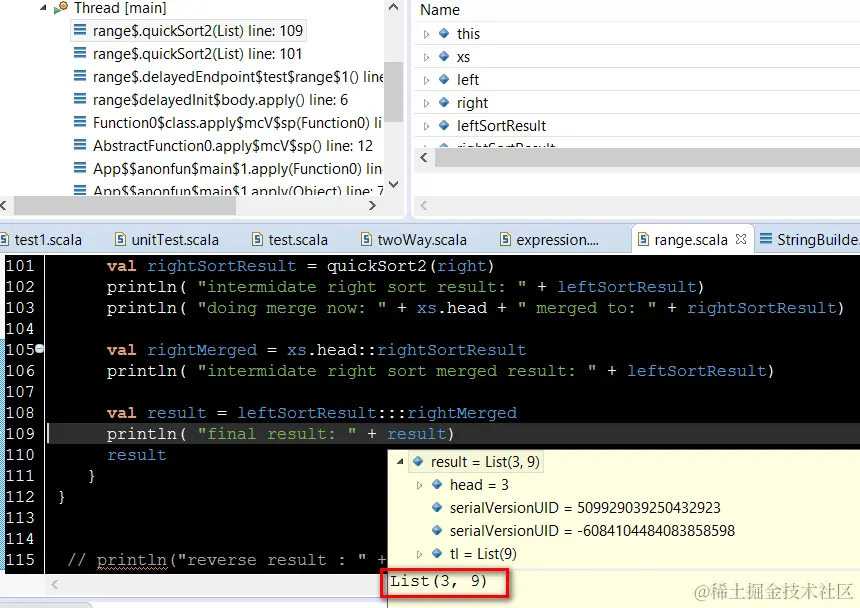Collapse the Thread [main] tree node
This screenshot has height=608, width=860.
[43, 8]
